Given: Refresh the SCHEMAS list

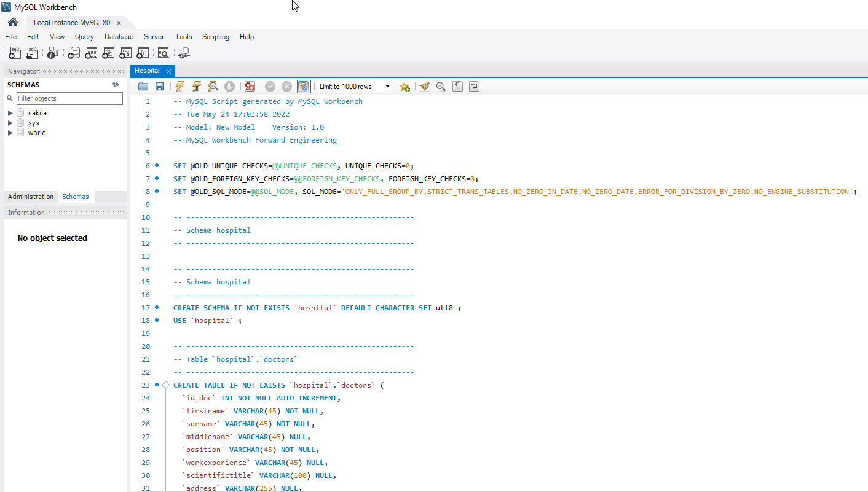Looking at the screenshot, I should tap(116, 85).
